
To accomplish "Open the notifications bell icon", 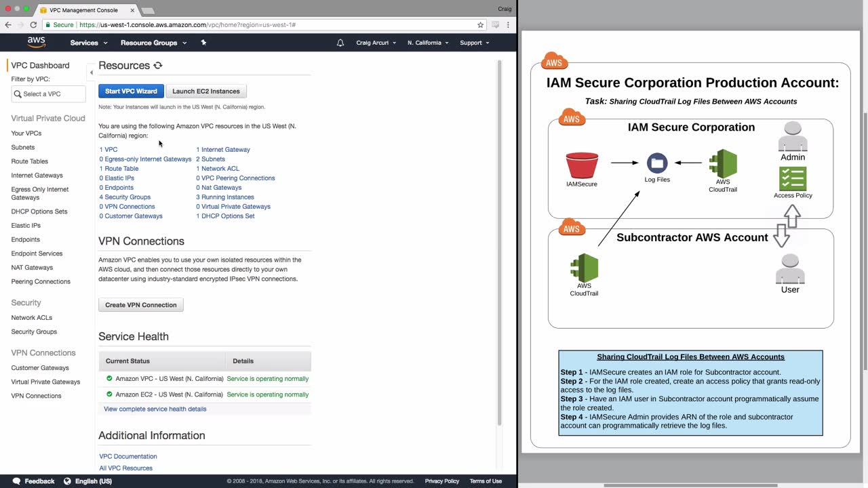I will tap(340, 43).
